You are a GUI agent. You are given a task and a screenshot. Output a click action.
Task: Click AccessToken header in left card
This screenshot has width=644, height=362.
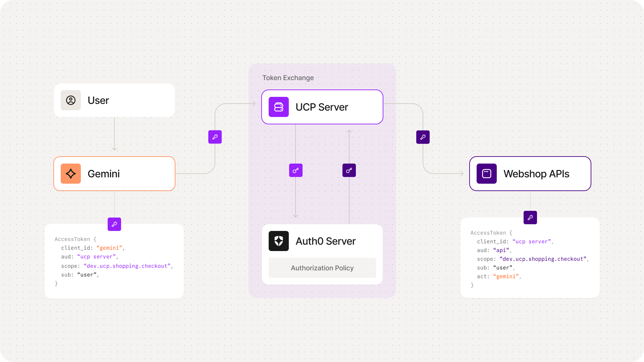pyautogui.click(x=75, y=239)
